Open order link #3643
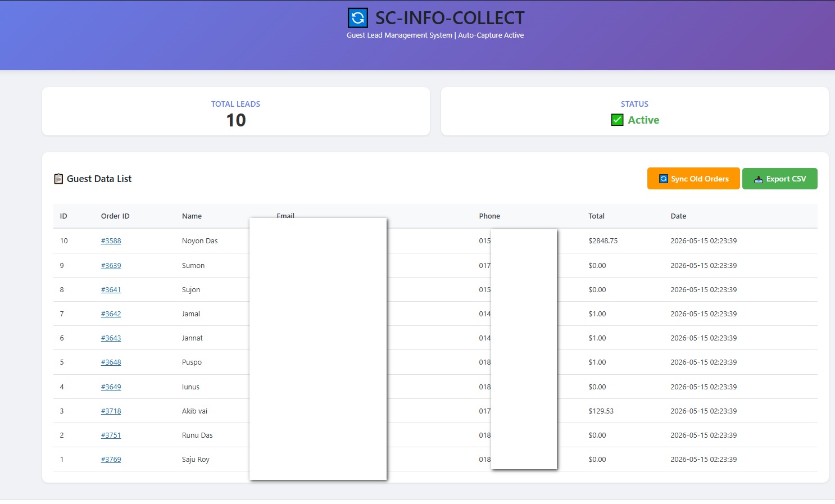This screenshot has height=504, width=835. click(x=111, y=338)
